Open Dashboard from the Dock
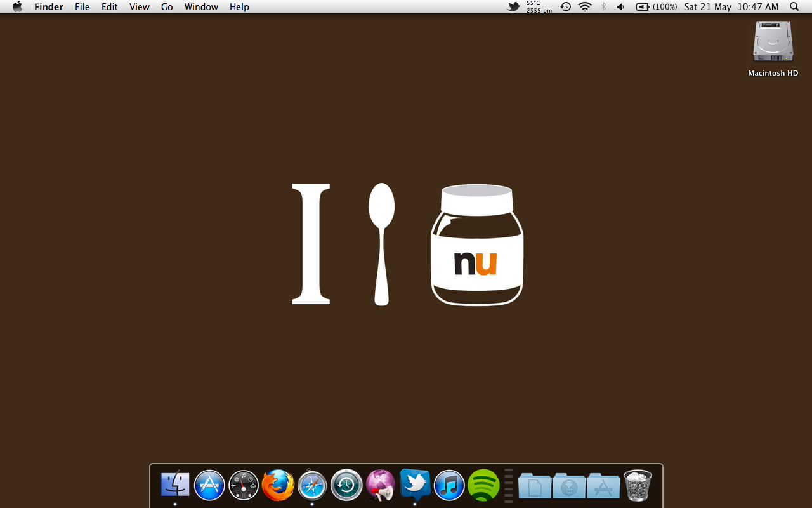 pos(244,485)
